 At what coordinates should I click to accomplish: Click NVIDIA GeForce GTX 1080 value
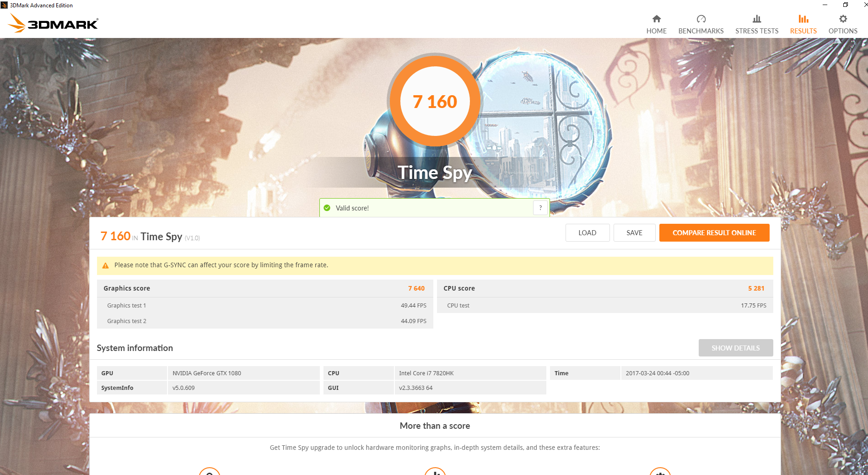[x=207, y=373]
